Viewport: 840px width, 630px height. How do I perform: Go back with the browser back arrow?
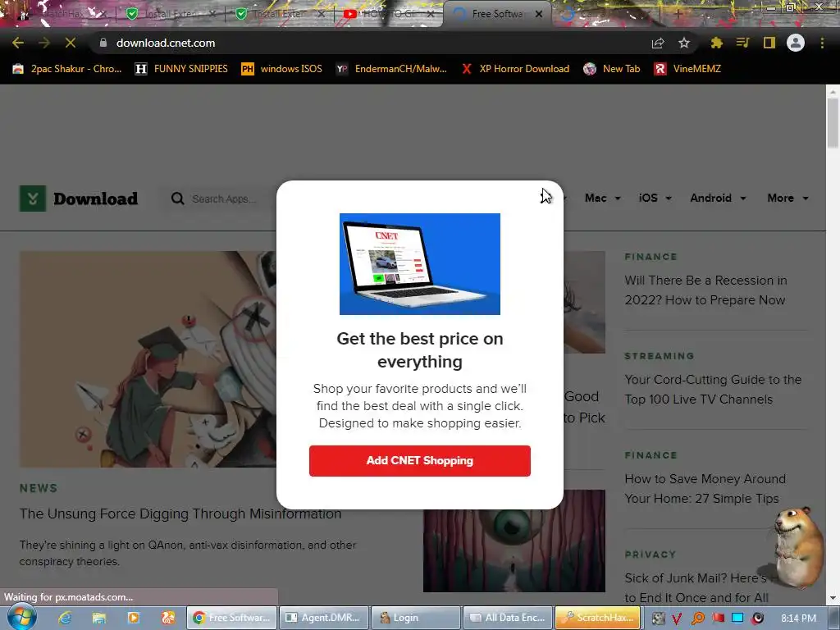(18, 43)
